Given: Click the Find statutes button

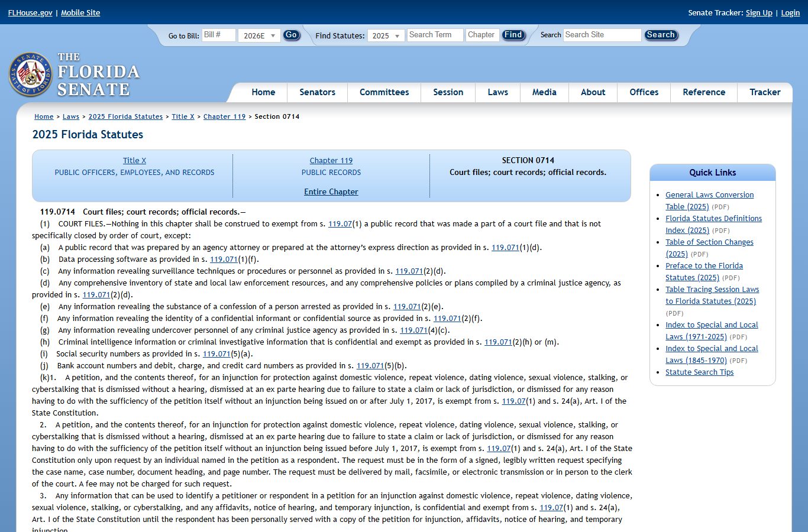Looking at the screenshot, I should coord(513,35).
